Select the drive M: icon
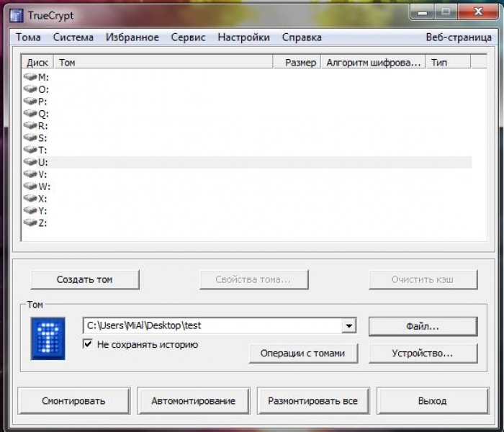The image size is (504, 432). pos(30,77)
